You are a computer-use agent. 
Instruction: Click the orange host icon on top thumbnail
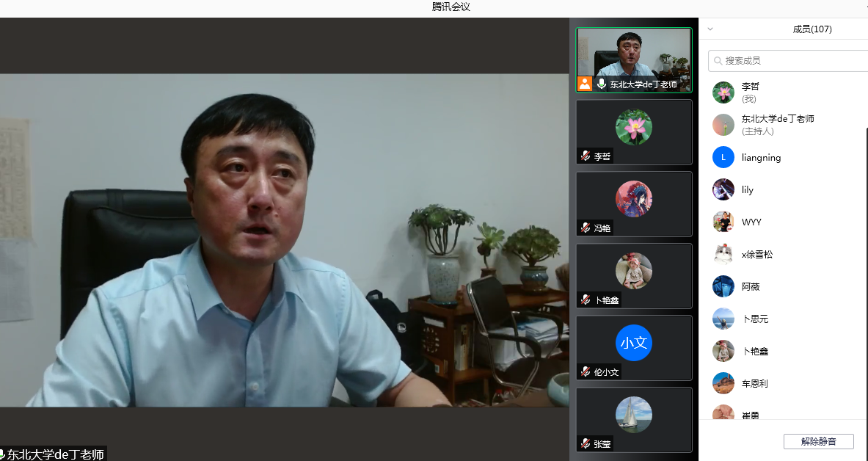585,84
